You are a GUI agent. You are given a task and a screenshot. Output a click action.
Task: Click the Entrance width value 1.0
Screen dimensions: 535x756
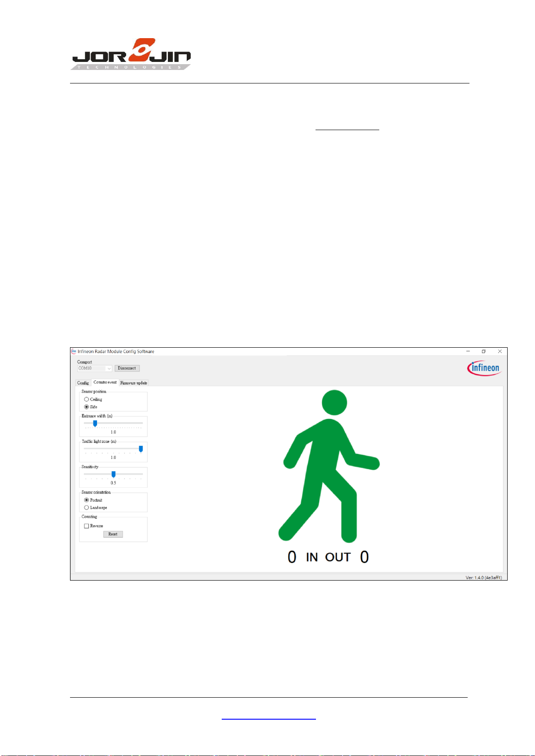[113, 432]
